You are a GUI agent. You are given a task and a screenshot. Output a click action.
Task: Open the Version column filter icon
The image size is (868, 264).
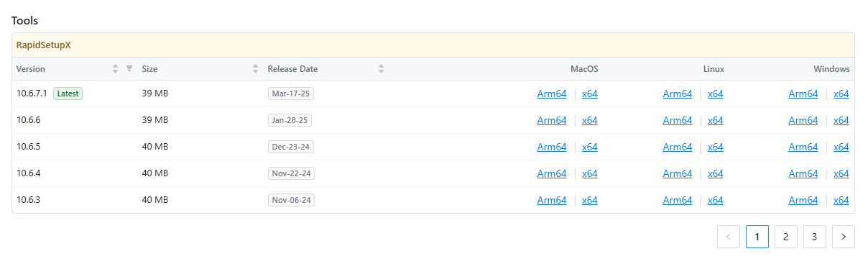129,69
